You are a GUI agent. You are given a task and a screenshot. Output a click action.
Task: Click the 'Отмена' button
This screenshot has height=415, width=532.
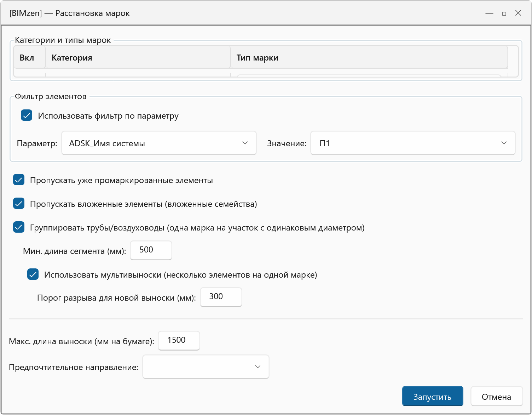497,396
